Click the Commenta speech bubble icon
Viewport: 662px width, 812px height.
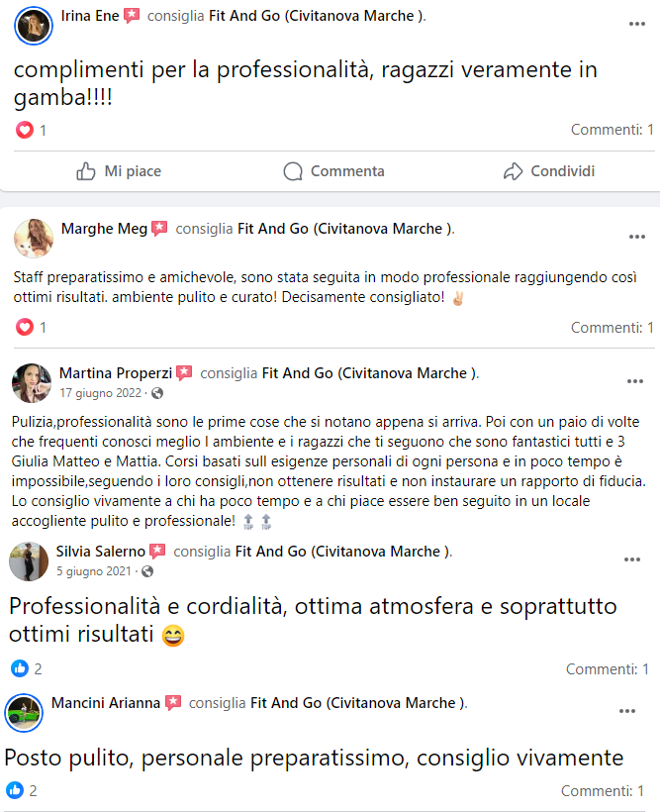point(293,171)
